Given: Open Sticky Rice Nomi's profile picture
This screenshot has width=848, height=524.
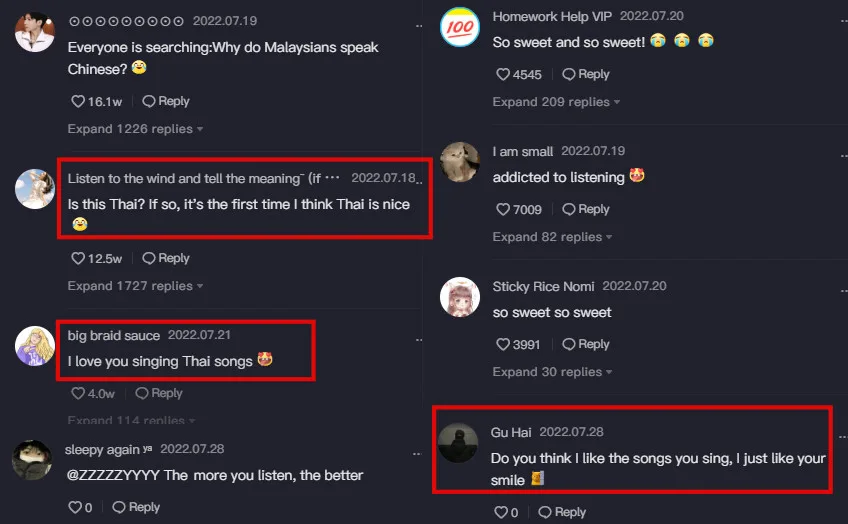Looking at the screenshot, I should tap(460, 297).
